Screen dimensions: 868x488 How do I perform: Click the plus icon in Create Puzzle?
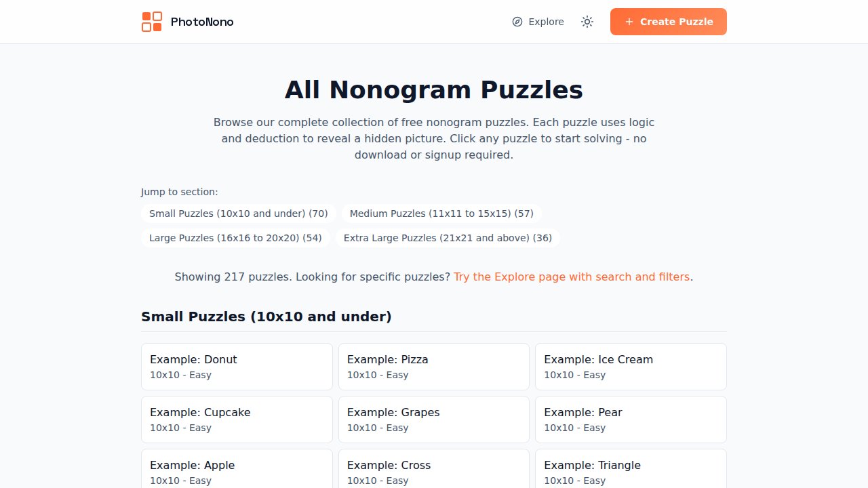point(629,22)
